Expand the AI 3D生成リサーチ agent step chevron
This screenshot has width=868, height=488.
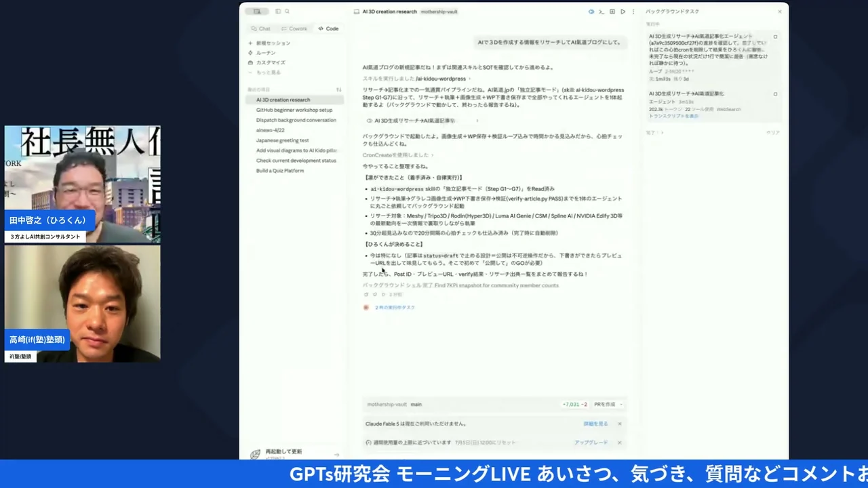(x=477, y=121)
